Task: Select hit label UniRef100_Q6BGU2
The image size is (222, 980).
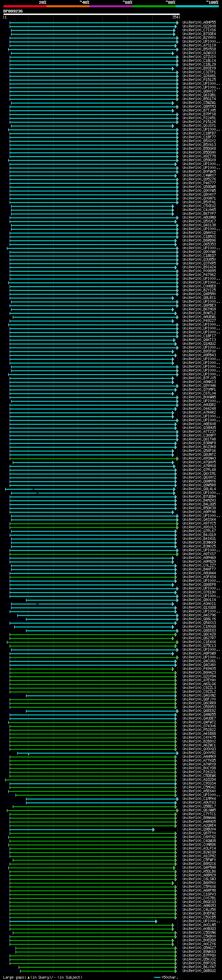Action: pos(199,971)
